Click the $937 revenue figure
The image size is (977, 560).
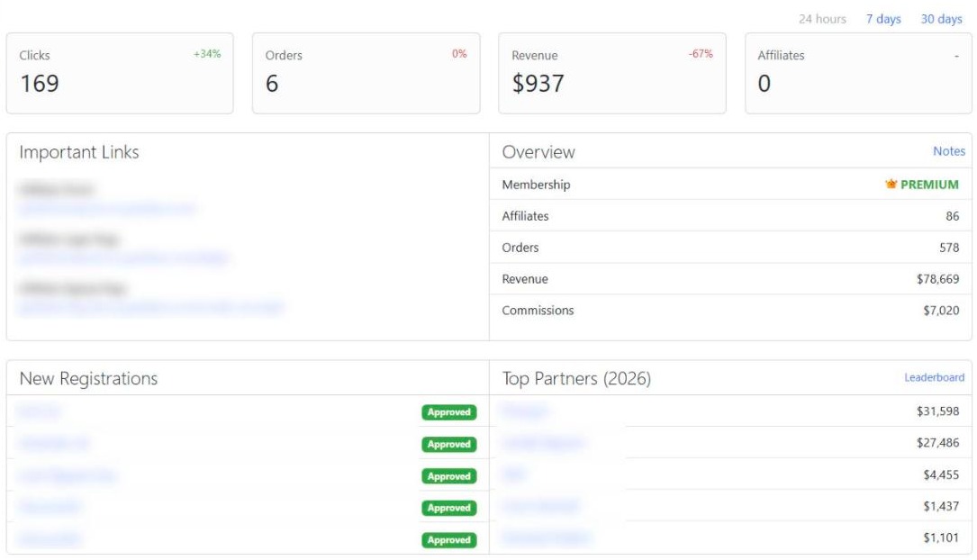tap(538, 84)
